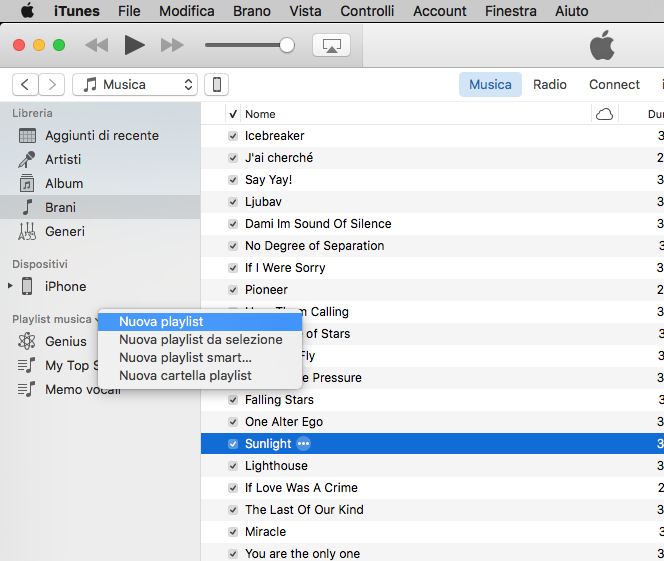Adjust the volume slider knob

pyautogui.click(x=287, y=45)
